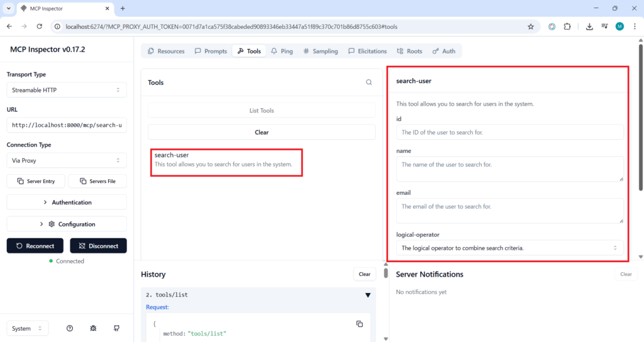Screen dimensions: 644x342
Task: Click the bug debugging guide icon
Action: [x=93, y=328]
